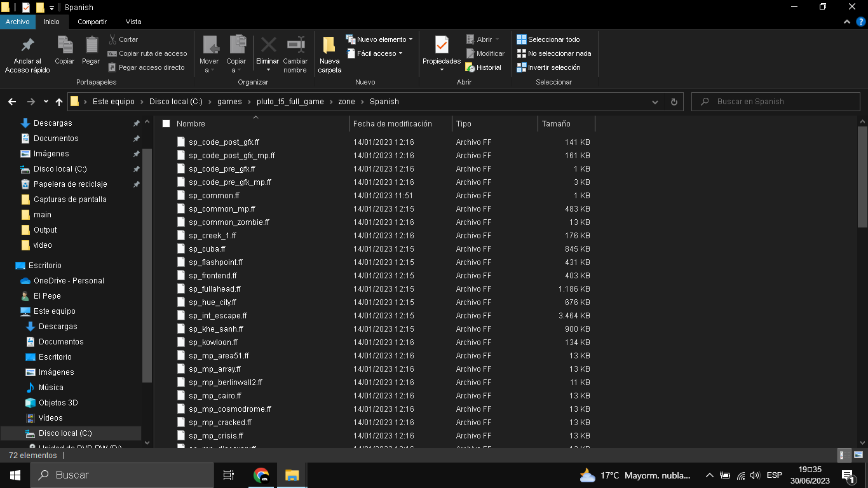Click the Buscar en Spanish search field
This screenshot has width=868, height=488.
click(776, 102)
